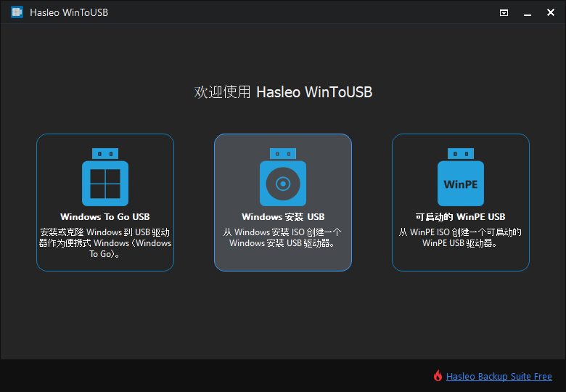The image size is (566, 392).
Task: Open the title bar dropdown menu icon
Action: [x=504, y=13]
